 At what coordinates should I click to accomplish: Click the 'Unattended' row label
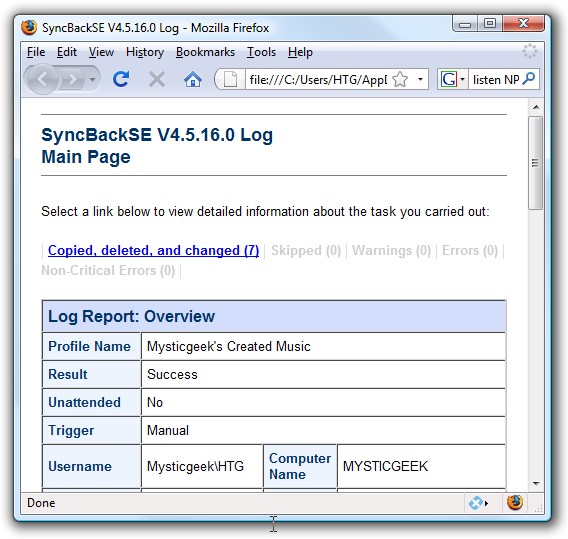coord(84,402)
